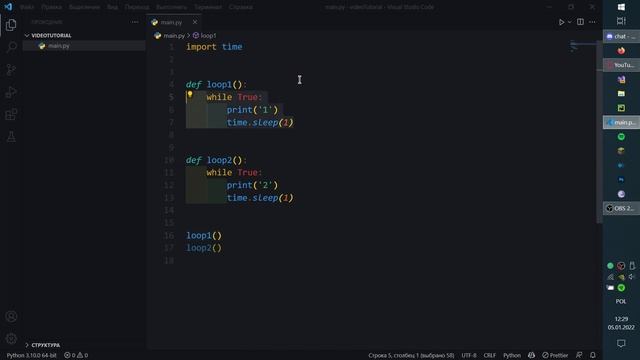
Task: Change Python language mode
Action: [512, 355]
